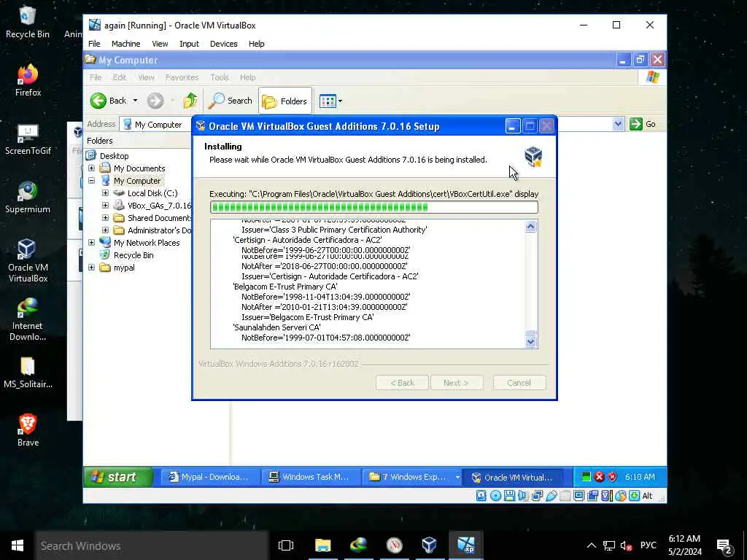Viewport: 747px width, 560px height.
Task: Open Recycle Bin on host desktop
Action: click(x=28, y=22)
